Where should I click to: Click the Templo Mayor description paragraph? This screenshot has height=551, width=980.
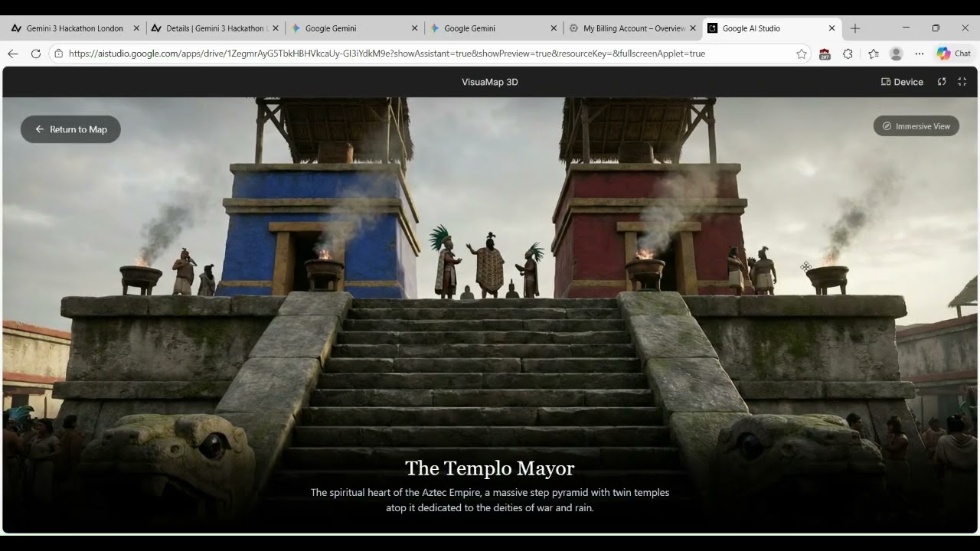click(x=490, y=500)
